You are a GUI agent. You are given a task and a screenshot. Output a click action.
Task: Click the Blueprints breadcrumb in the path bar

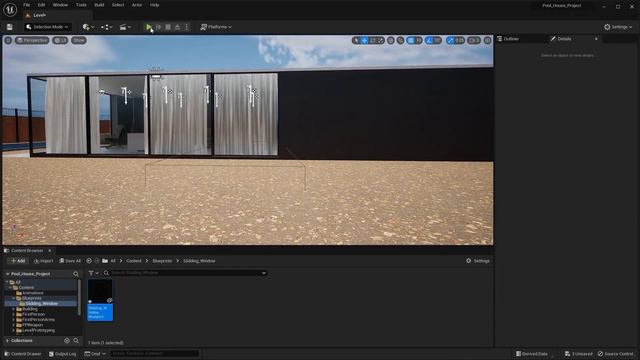pyautogui.click(x=162, y=261)
